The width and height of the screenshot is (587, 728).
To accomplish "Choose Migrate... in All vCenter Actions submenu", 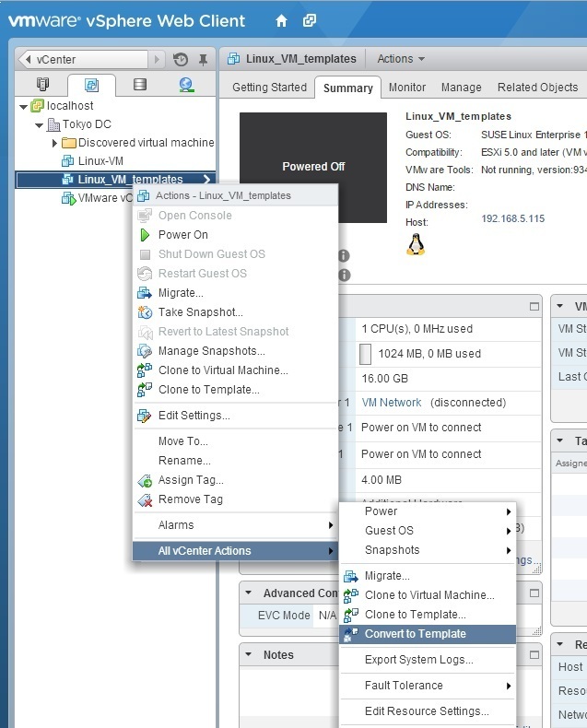I will tap(428, 576).
